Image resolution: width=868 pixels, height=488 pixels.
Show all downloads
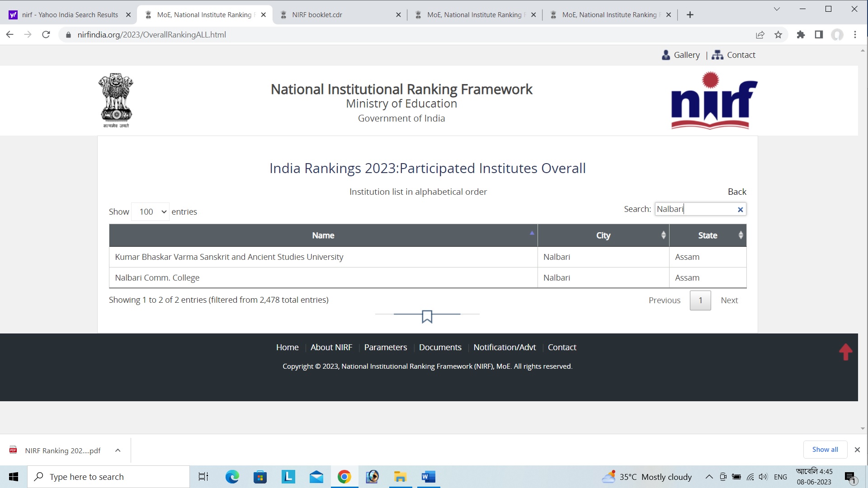[x=825, y=450]
